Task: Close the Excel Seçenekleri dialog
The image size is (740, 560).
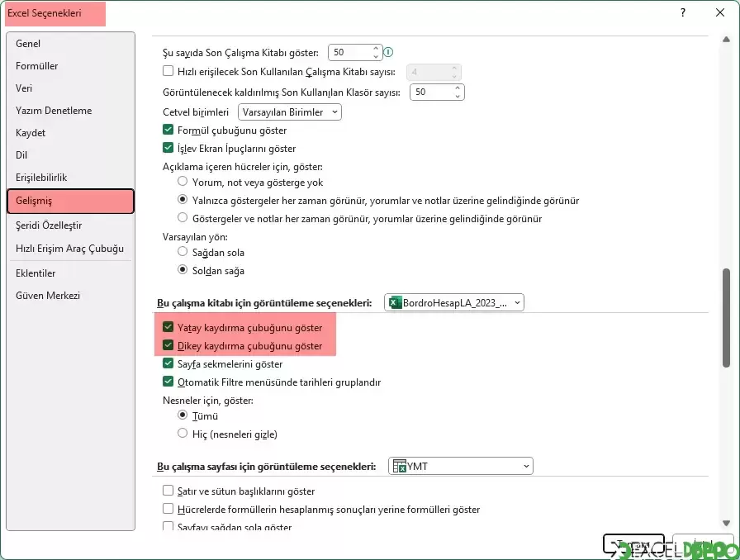Action: click(x=719, y=12)
